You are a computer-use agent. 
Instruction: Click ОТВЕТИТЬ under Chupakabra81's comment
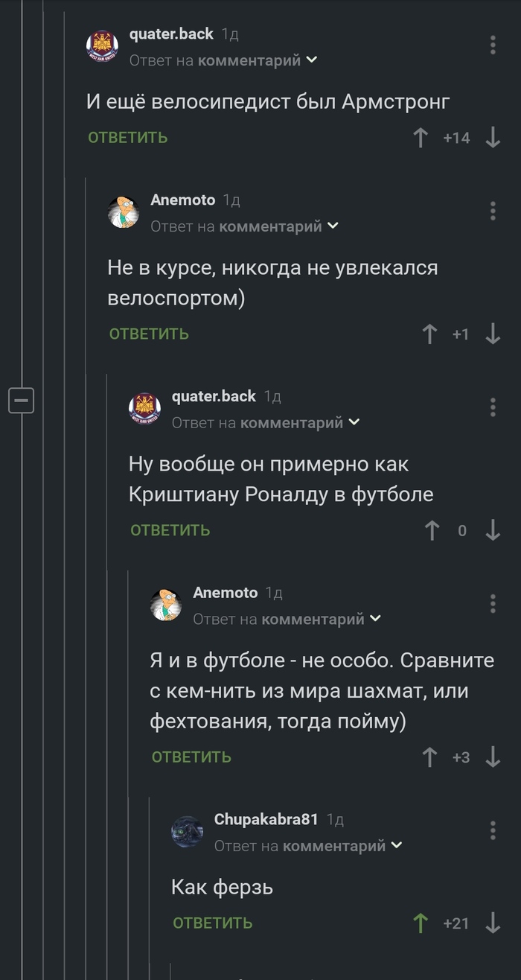[211, 922]
